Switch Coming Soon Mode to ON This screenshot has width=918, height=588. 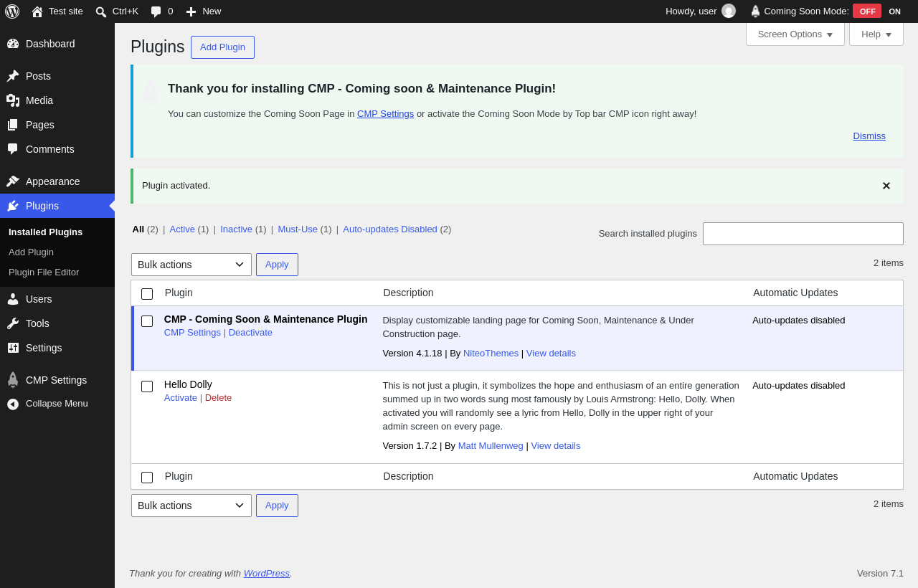pyautogui.click(x=894, y=11)
